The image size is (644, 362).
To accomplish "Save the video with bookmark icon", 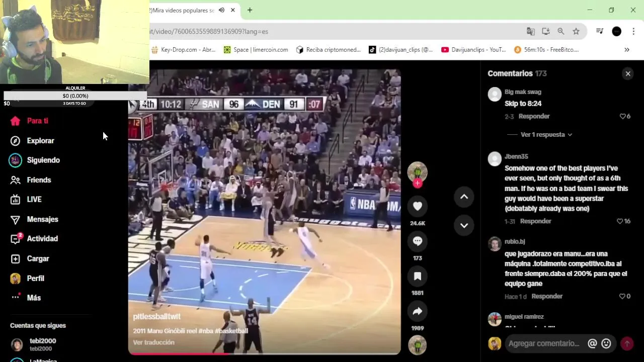I will click(417, 276).
